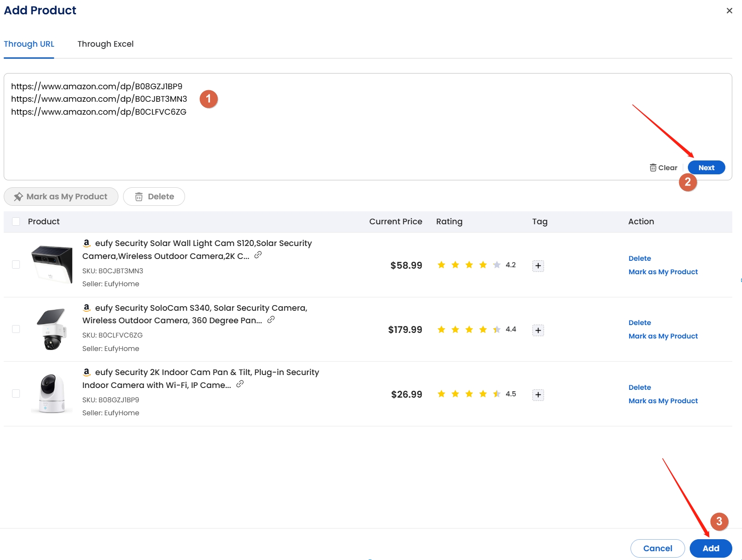Viewport: 742px width, 560px height.
Task: Click the toolbar Delete button
Action: (x=154, y=197)
